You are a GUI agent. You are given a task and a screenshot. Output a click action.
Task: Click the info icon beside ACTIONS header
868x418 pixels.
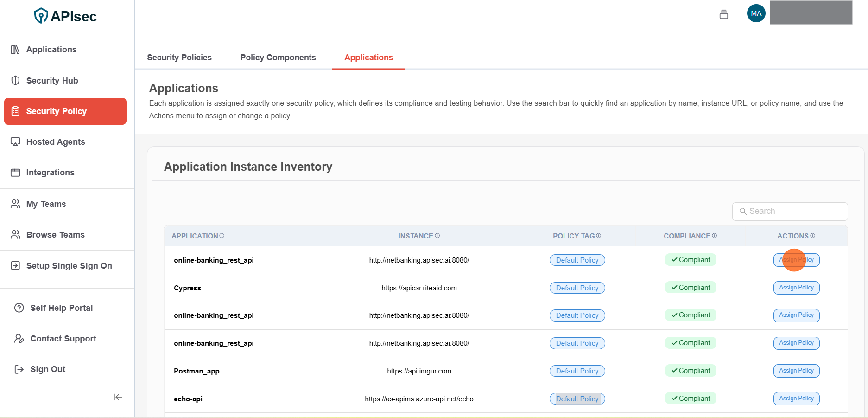[813, 236]
